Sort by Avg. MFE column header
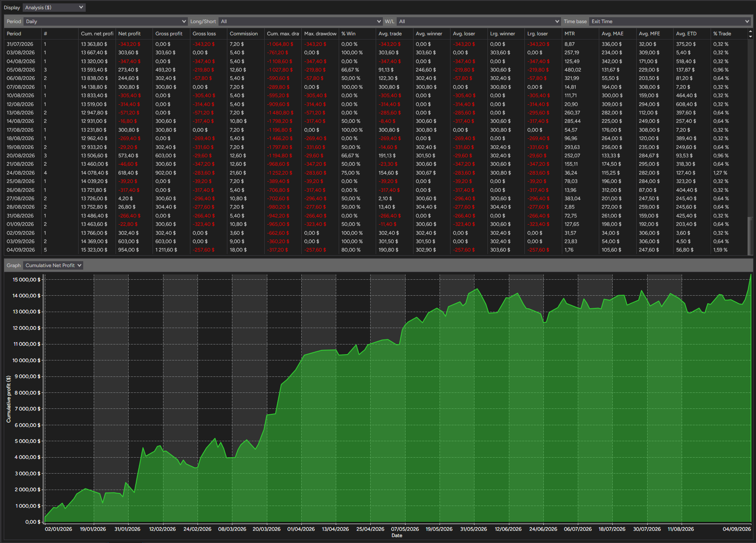 coord(655,34)
